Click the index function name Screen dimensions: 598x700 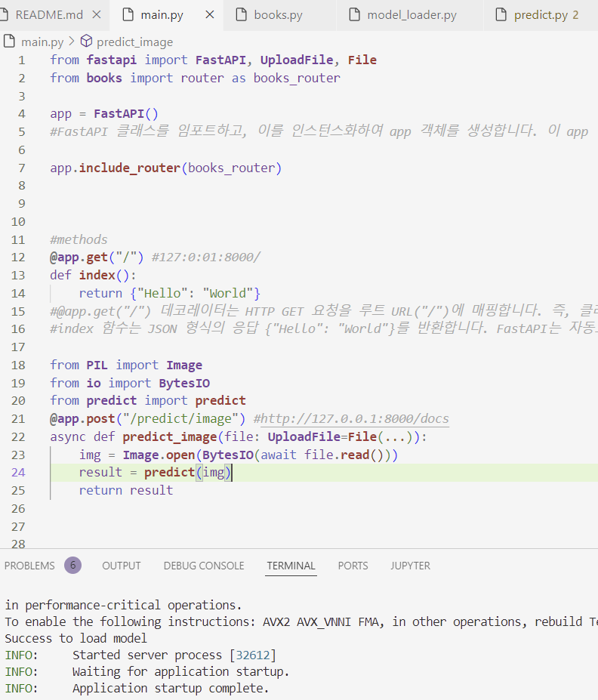pyautogui.click(x=97, y=275)
